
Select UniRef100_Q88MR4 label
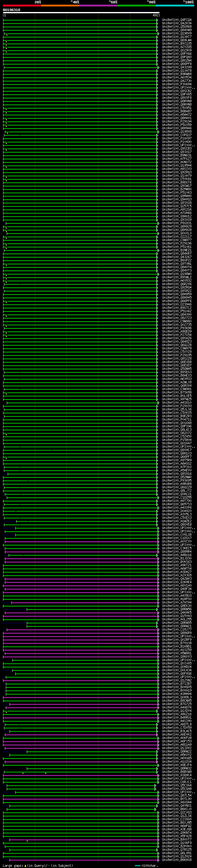[x=176, y=551]
